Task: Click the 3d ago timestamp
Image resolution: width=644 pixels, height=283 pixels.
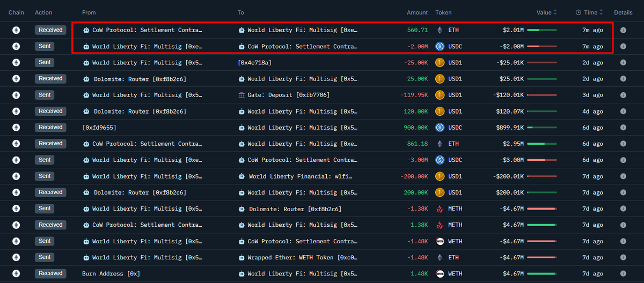Action: tap(592, 95)
